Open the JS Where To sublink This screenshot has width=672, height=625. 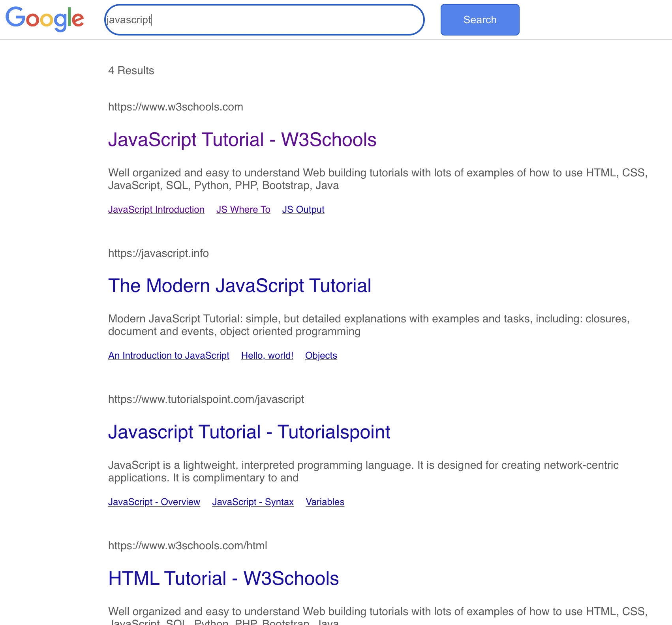243,210
